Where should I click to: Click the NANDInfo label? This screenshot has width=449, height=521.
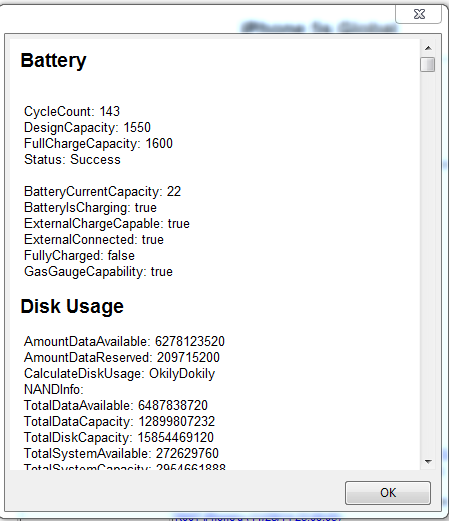[x=54, y=389]
